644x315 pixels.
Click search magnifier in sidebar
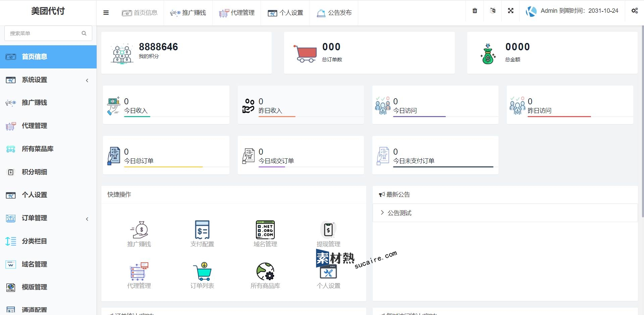tap(84, 33)
